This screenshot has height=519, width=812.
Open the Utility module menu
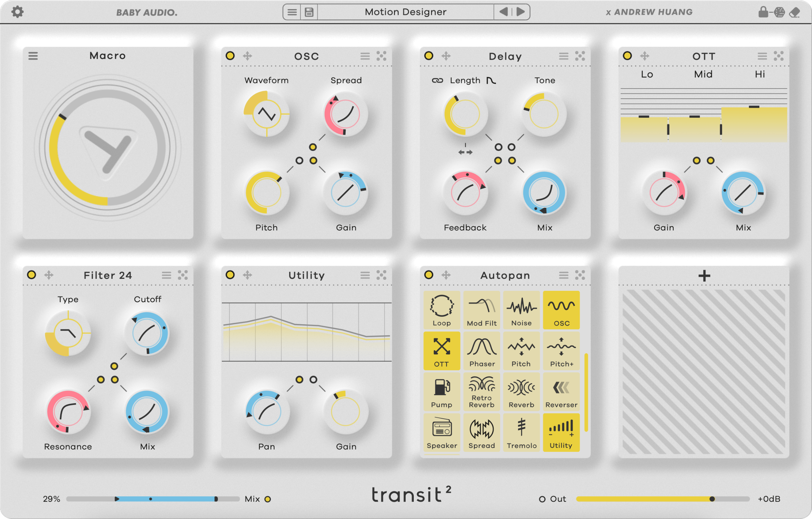click(365, 275)
